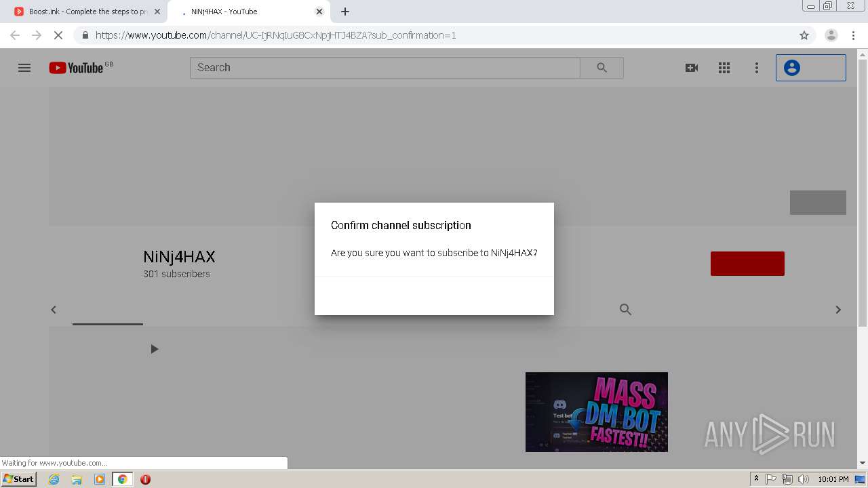Open a new browser tab

click(345, 12)
